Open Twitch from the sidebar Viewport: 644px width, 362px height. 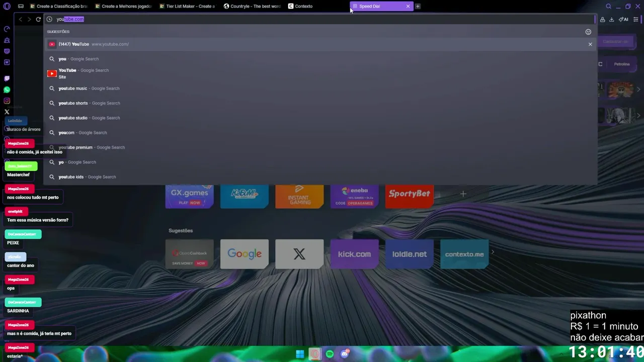[x=7, y=78]
